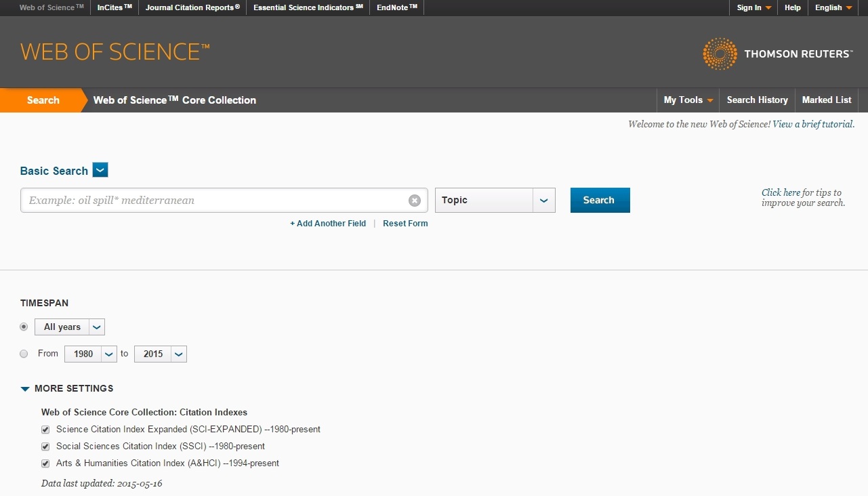Viewport: 868px width, 496px height.
Task: Click here for search tips link
Action: coord(781,192)
